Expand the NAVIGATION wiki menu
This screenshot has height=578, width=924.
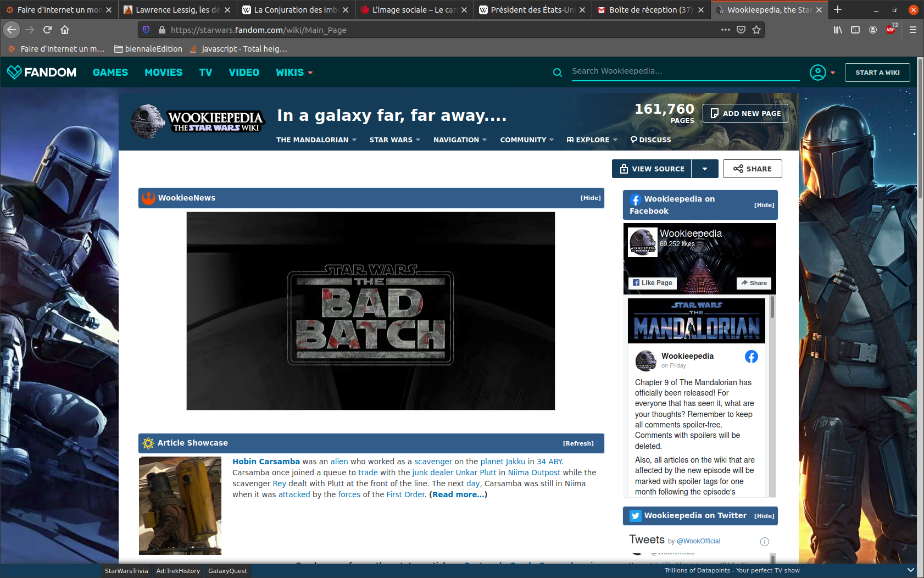pyautogui.click(x=460, y=140)
